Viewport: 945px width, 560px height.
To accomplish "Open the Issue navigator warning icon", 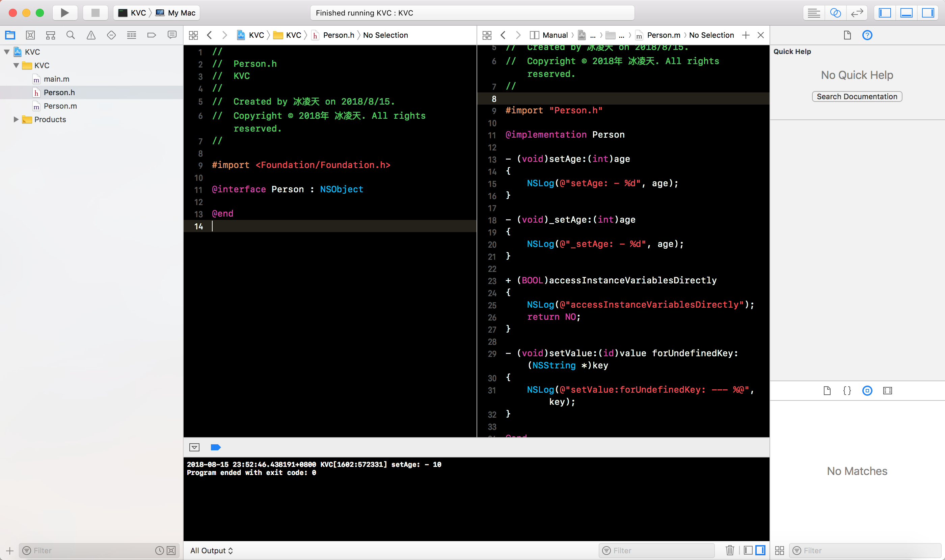I will pos(91,35).
